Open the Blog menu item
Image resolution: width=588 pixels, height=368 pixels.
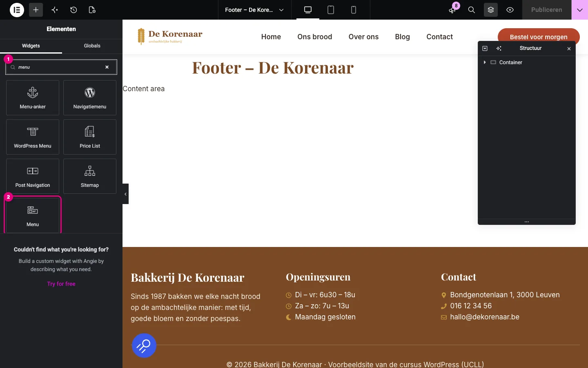coord(402,37)
